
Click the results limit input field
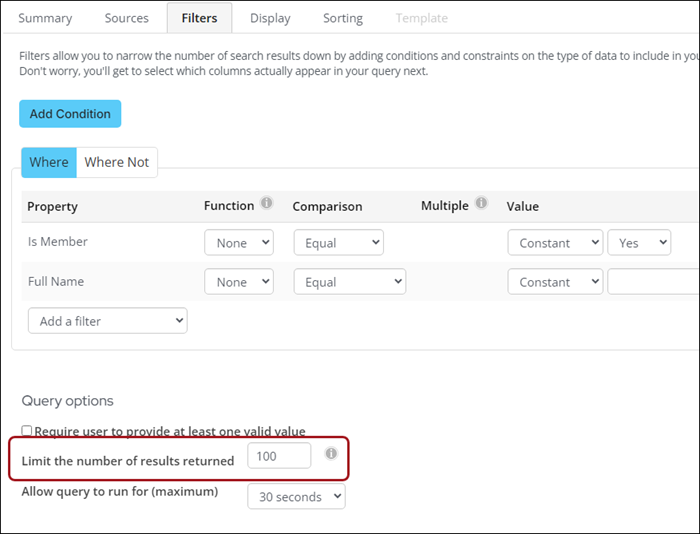click(279, 456)
